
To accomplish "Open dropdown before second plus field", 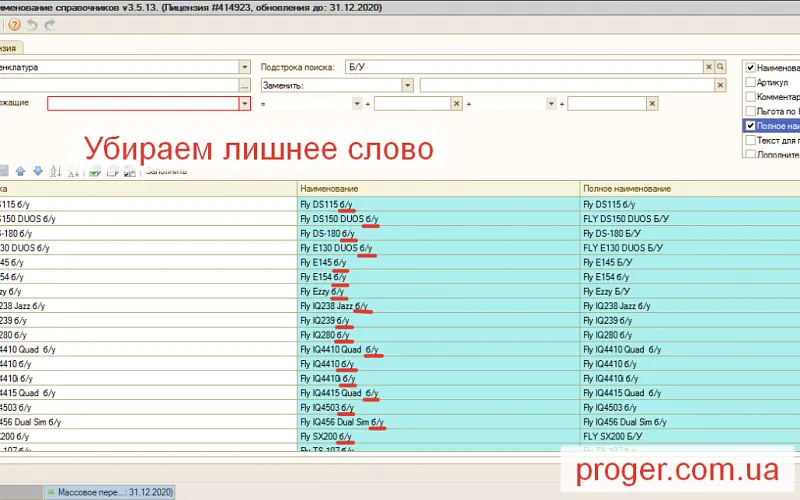I will [551, 104].
